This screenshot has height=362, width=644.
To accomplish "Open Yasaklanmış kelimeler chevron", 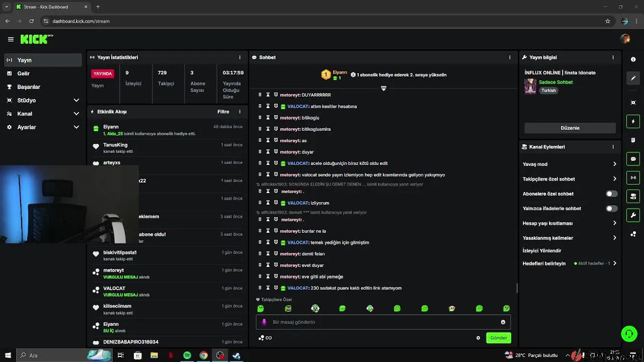I will 614,238.
